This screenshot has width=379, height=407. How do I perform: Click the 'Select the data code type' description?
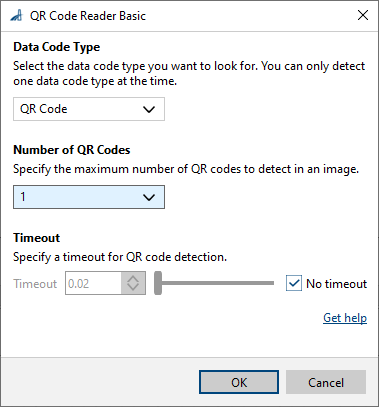tap(189, 74)
